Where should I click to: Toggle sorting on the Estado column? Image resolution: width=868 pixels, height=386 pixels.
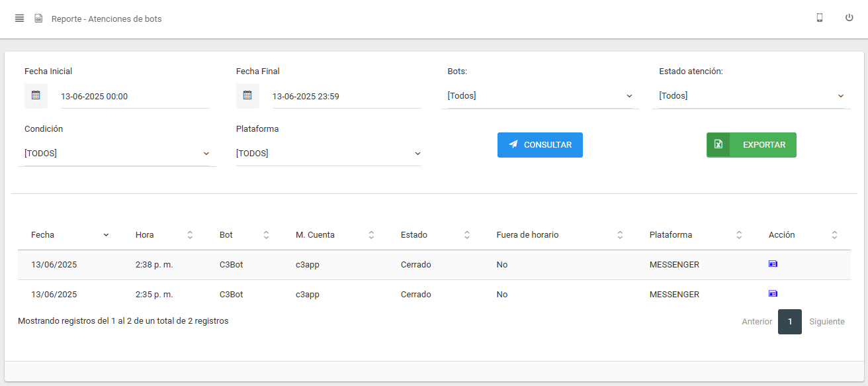467,234
